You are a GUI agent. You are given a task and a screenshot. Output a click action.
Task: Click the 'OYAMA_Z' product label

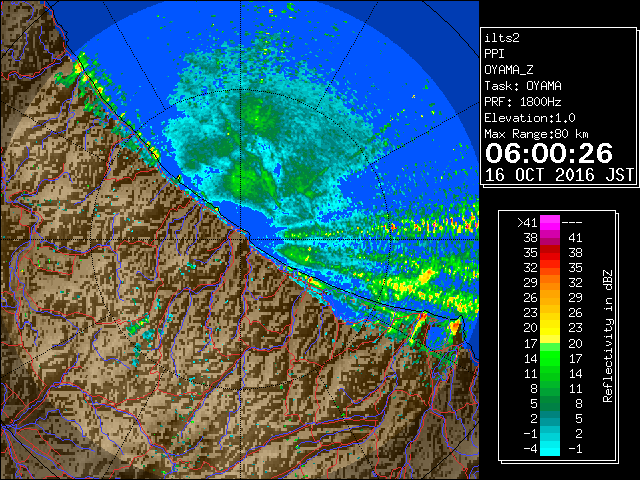coord(509,70)
